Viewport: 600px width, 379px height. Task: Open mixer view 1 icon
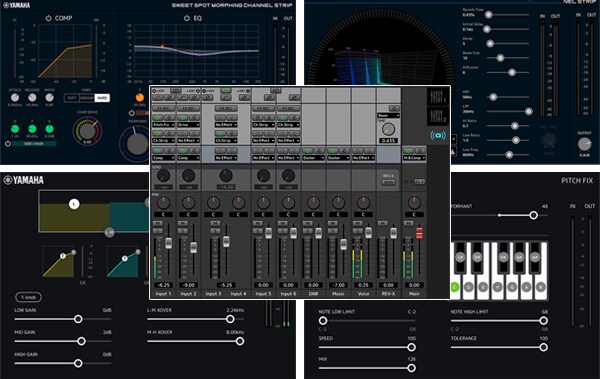point(438,97)
